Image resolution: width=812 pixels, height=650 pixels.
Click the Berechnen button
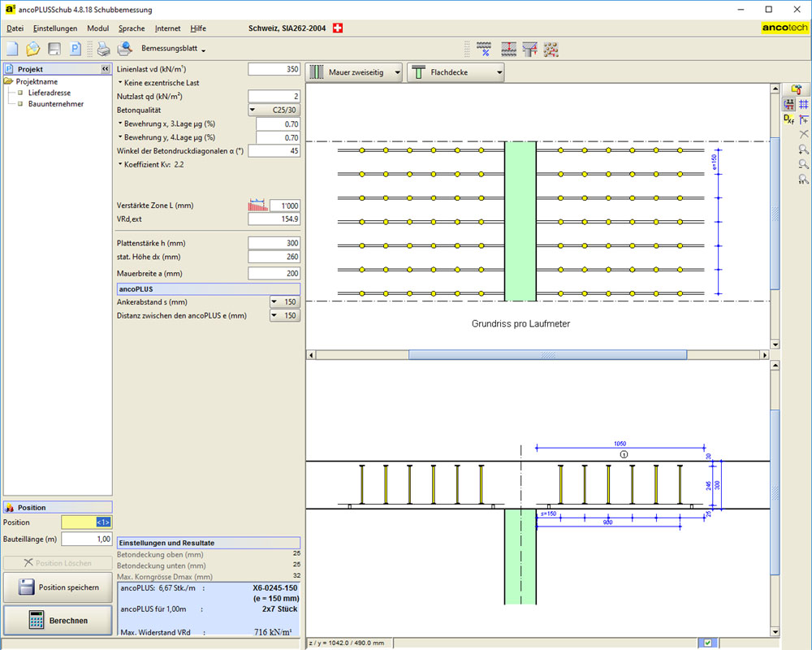(x=58, y=620)
